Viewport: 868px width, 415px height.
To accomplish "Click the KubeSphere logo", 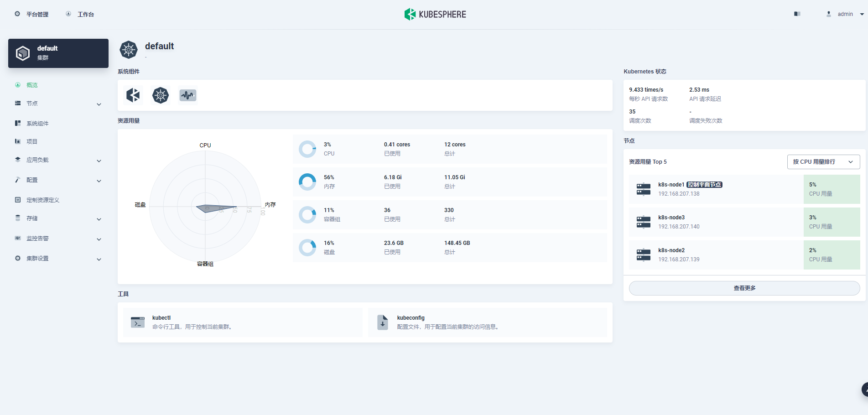I will (x=435, y=14).
